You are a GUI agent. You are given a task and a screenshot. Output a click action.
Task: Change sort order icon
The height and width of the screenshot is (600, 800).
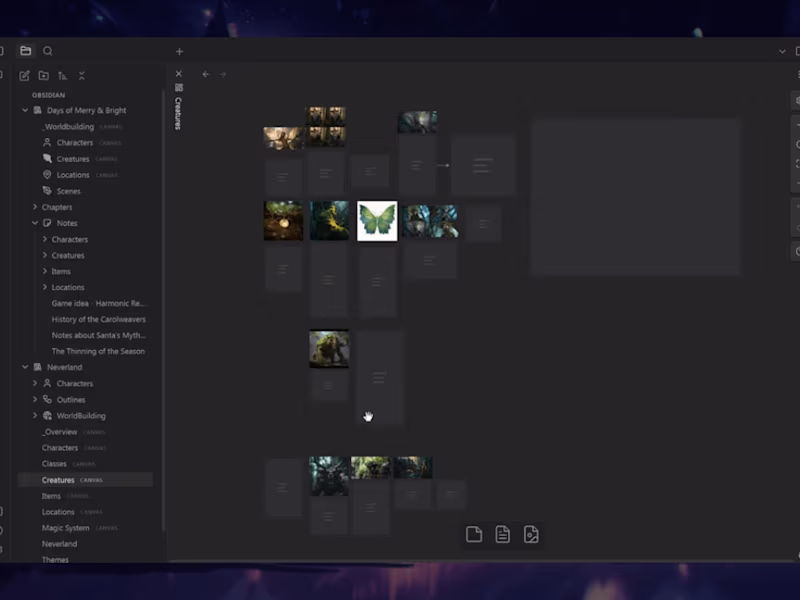(62, 76)
